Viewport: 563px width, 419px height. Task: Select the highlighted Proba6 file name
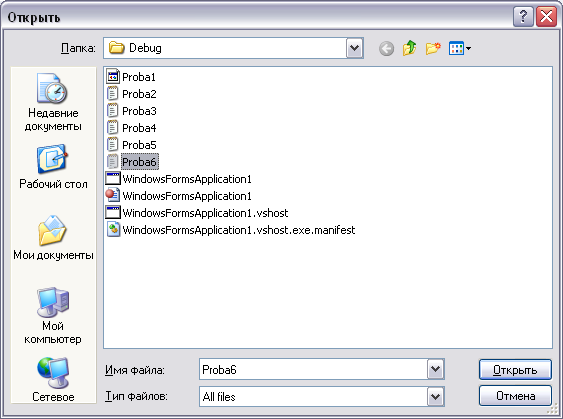click(x=140, y=162)
